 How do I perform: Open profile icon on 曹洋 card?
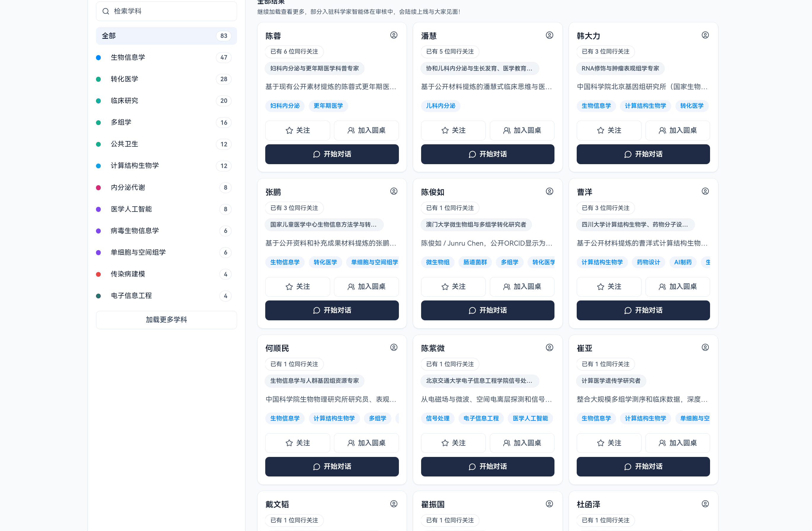coord(705,191)
